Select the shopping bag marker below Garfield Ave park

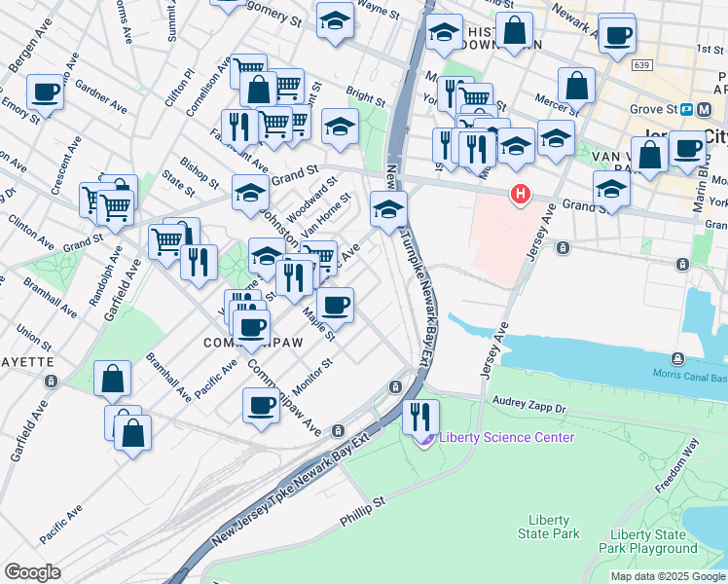(x=112, y=383)
